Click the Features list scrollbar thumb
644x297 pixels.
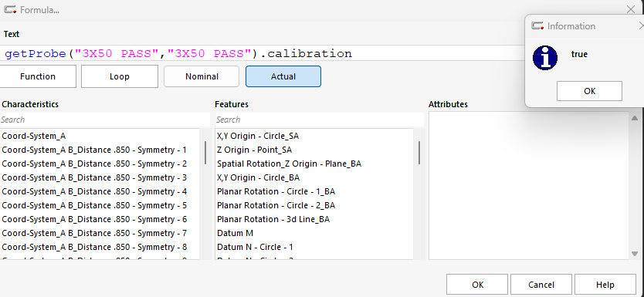[419, 153]
